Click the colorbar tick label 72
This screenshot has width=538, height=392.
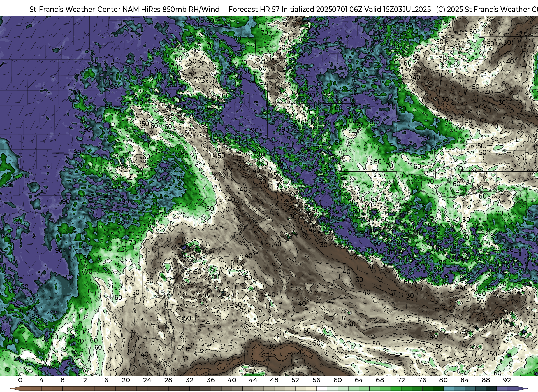[x=401, y=380]
